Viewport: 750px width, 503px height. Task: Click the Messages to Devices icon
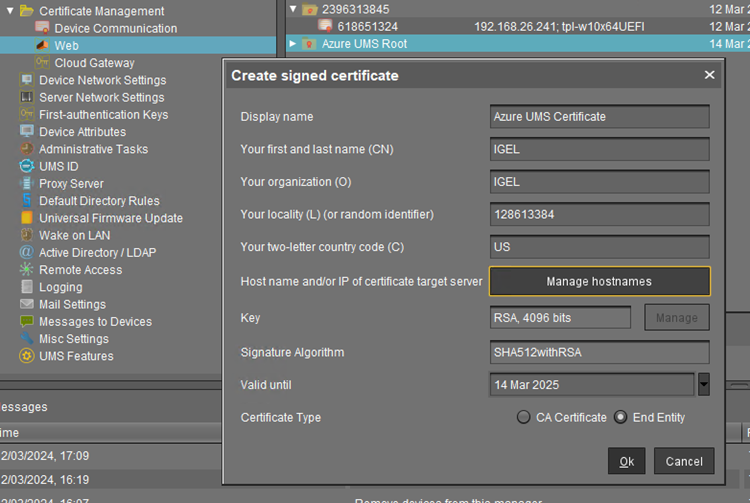click(27, 321)
